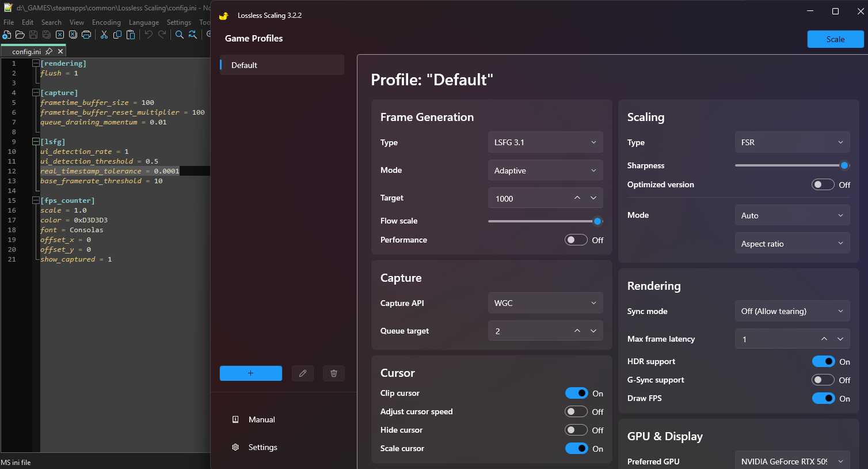868x469 pixels.
Task: Collapse the [fps_counter] section fold marker
Action: (36, 201)
